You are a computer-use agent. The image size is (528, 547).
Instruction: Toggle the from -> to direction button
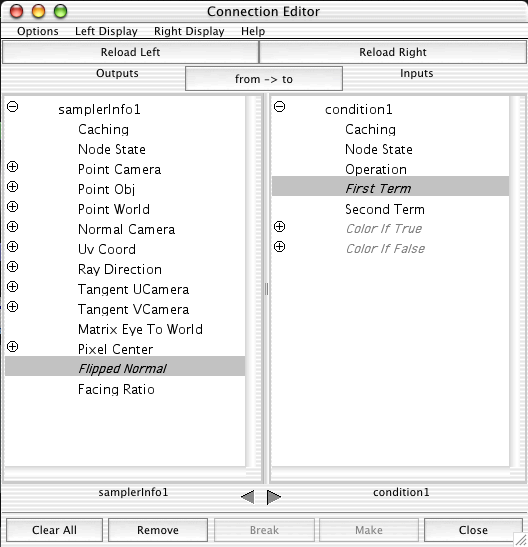(264, 79)
